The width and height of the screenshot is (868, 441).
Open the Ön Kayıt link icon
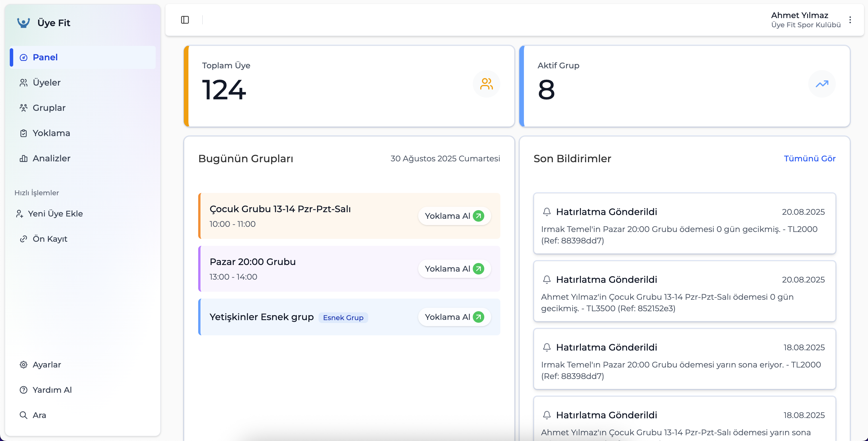(23, 239)
